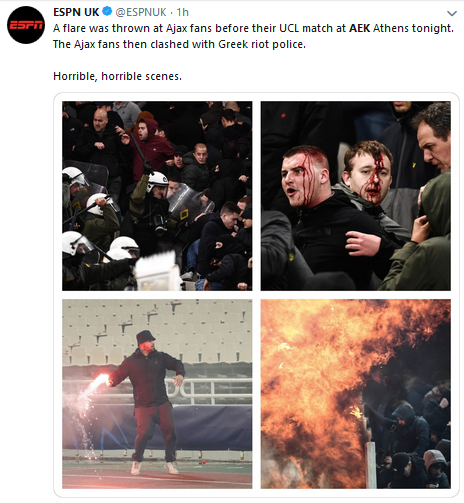Click the bold AEK keyword

click(359, 28)
